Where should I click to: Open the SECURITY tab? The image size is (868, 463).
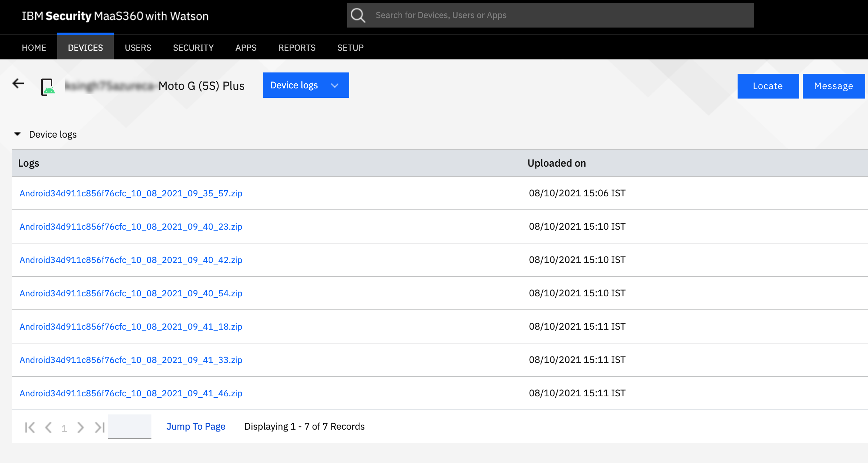pyautogui.click(x=193, y=47)
